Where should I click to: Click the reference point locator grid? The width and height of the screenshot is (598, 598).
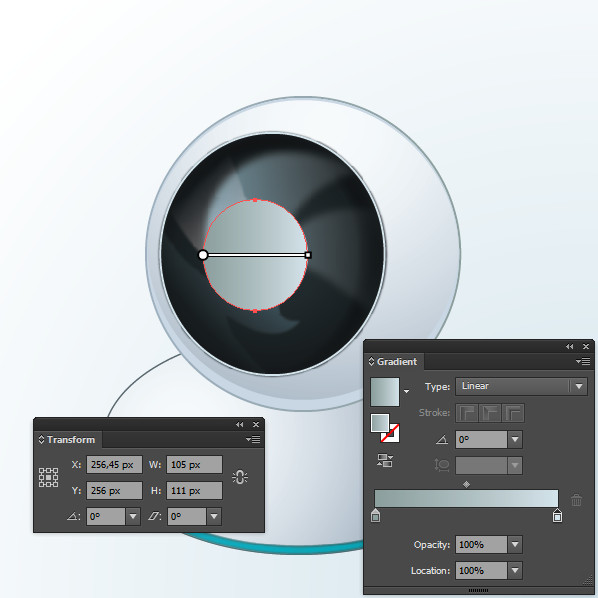click(48, 477)
